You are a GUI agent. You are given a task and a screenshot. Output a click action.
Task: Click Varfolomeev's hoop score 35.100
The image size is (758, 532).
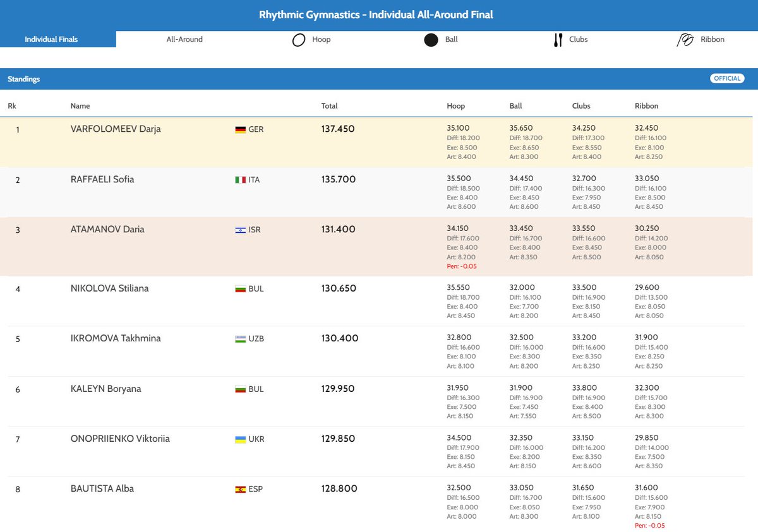tap(458, 128)
